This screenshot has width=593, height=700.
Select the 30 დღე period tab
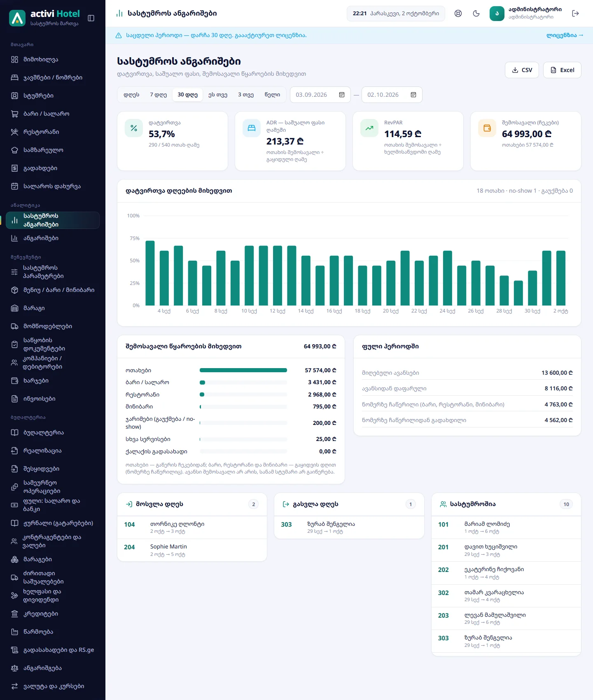click(187, 95)
